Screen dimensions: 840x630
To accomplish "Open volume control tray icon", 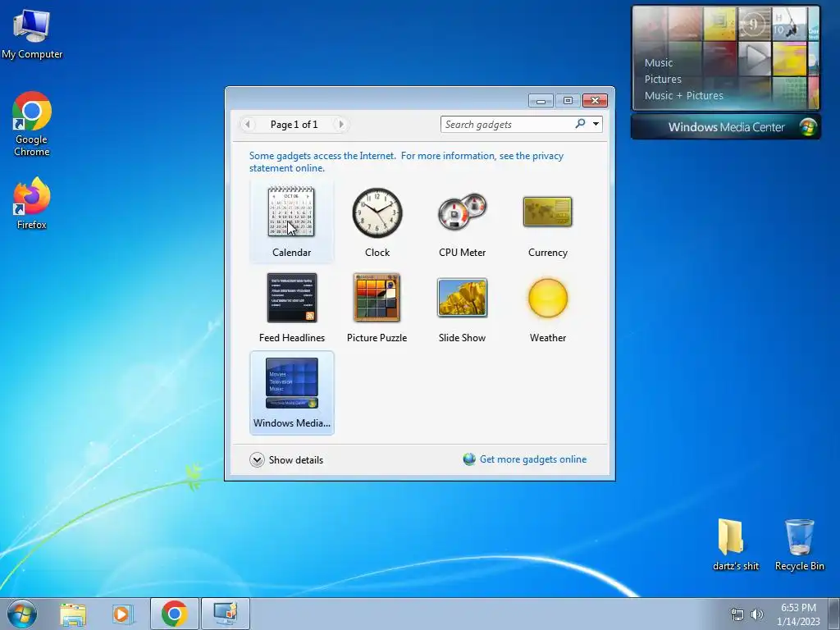I will (757, 614).
